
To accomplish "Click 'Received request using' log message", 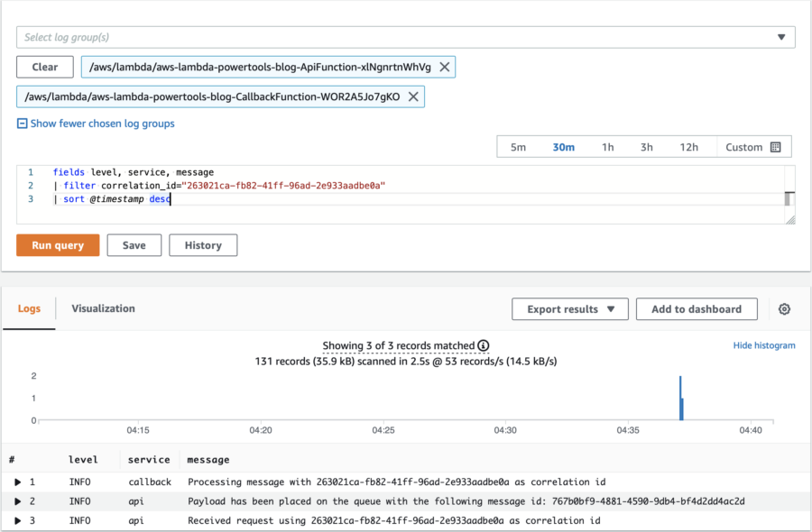I will point(394,520).
